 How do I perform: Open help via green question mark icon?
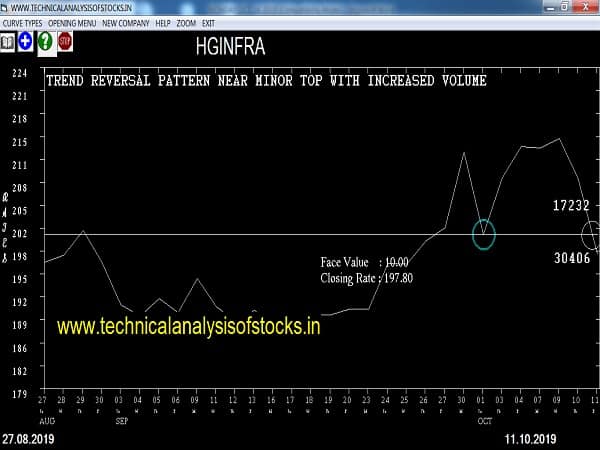(x=45, y=42)
